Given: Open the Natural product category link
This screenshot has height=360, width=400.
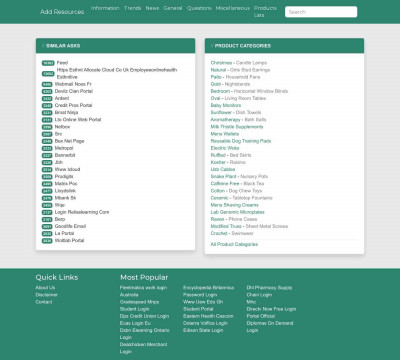Looking at the screenshot, I should click(218, 70).
